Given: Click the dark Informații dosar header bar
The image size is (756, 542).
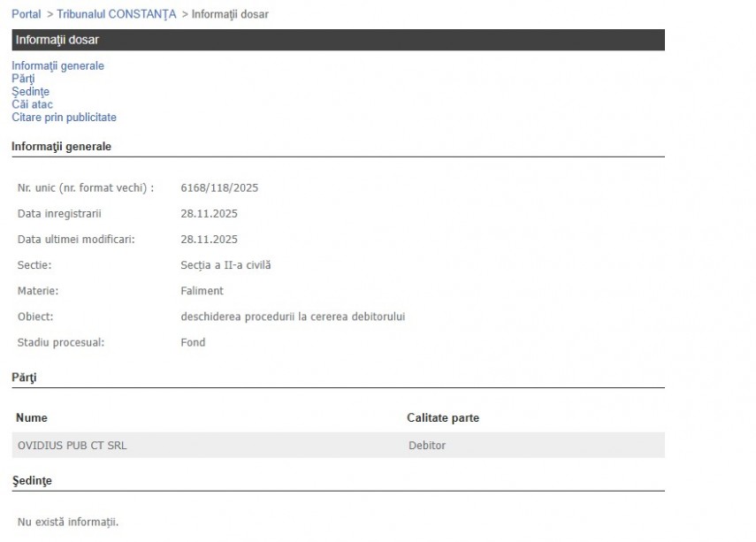Looking at the screenshot, I should (x=338, y=40).
